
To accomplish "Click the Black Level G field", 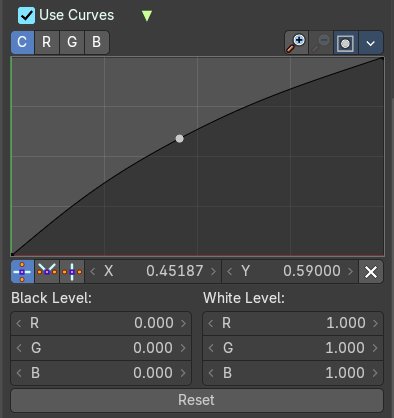I will 101,348.
